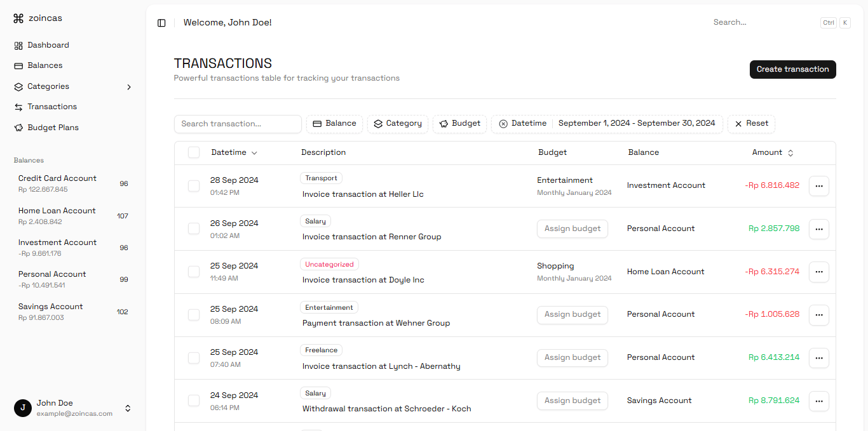Image resolution: width=868 pixels, height=431 pixels.
Task: Select all transactions with the header checkbox
Action: point(194,152)
